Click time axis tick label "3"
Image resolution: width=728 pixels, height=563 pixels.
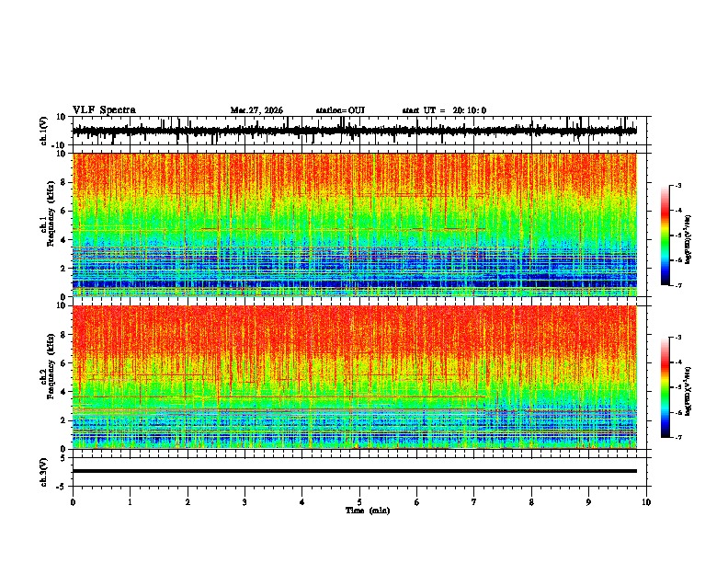[x=245, y=502]
